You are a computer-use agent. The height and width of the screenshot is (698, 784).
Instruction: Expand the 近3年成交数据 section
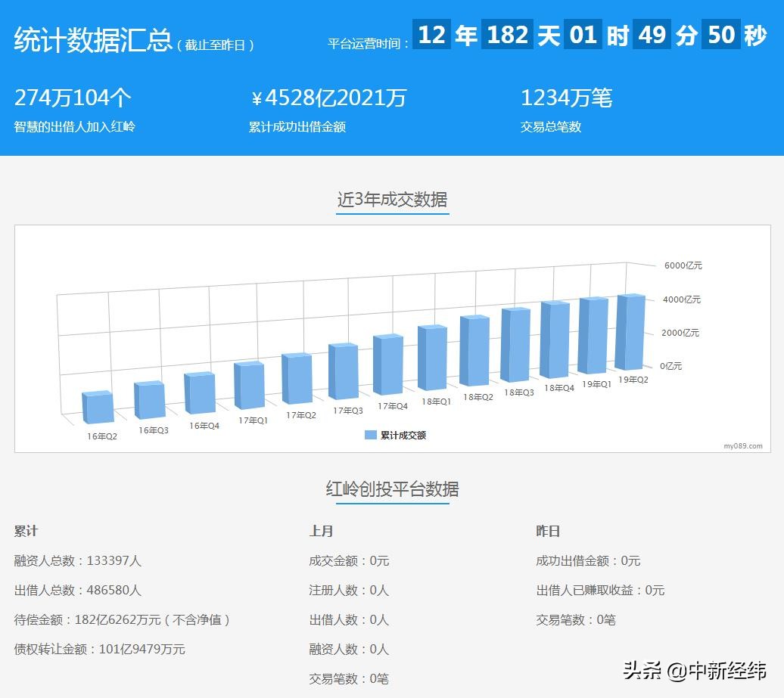coord(392,199)
